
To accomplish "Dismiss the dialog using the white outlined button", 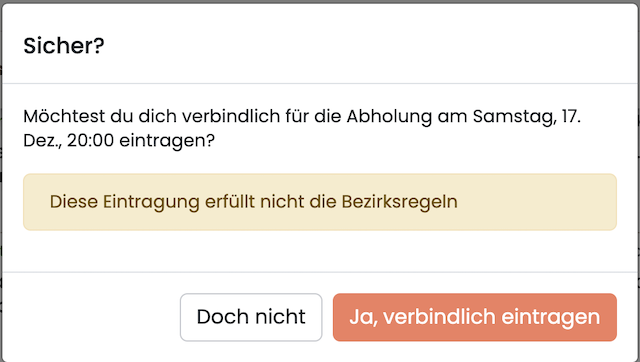I will click(251, 317).
